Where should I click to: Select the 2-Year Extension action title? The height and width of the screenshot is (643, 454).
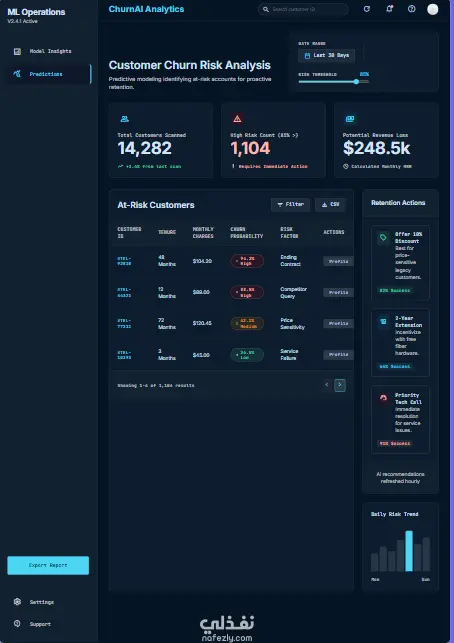[408, 322]
